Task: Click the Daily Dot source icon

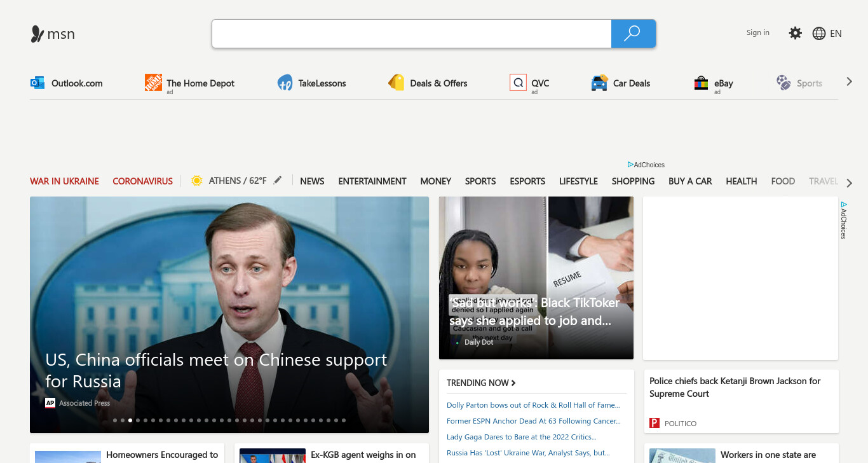Action: click(x=457, y=342)
